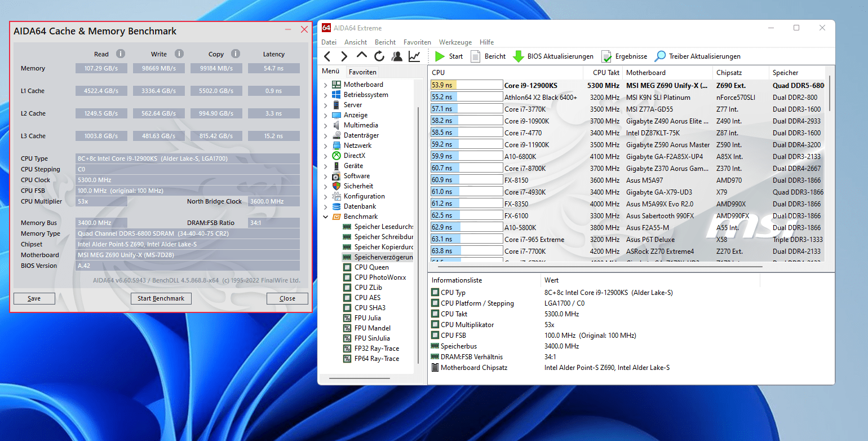Click the user profile icon in the toolbar
The height and width of the screenshot is (441, 868).
397,56
